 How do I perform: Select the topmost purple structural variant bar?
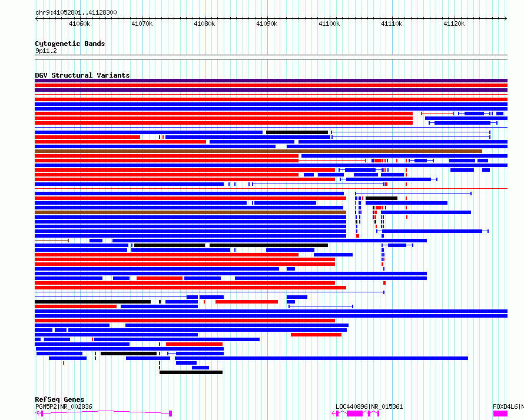coord(271,81)
